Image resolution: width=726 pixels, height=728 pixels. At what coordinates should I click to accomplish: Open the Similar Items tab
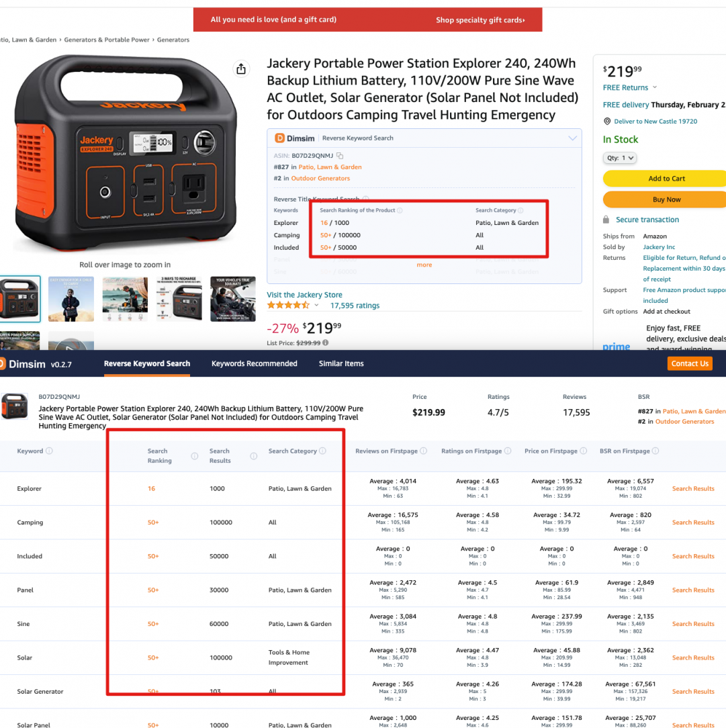click(x=341, y=363)
